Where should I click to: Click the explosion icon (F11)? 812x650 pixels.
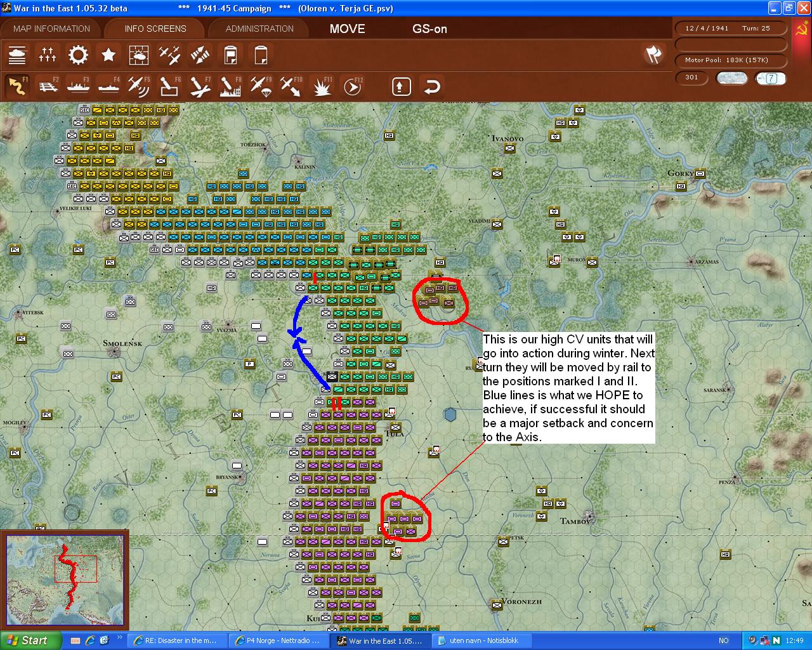(x=322, y=86)
